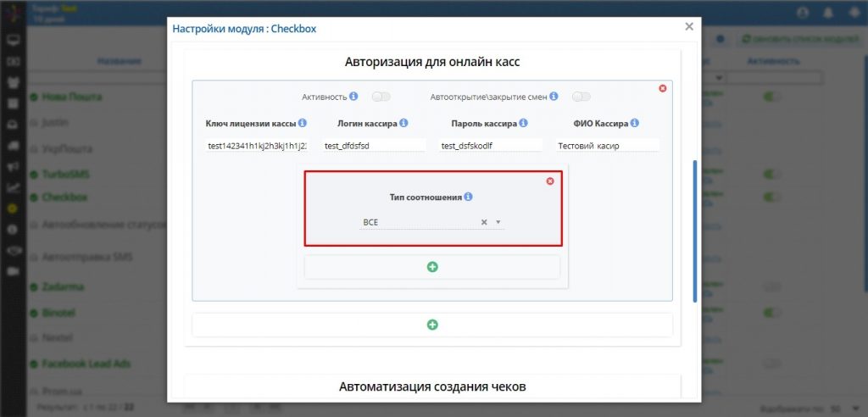Close the Checkbox module settings dialog
The width and height of the screenshot is (868, 417).
coord(688,26)
